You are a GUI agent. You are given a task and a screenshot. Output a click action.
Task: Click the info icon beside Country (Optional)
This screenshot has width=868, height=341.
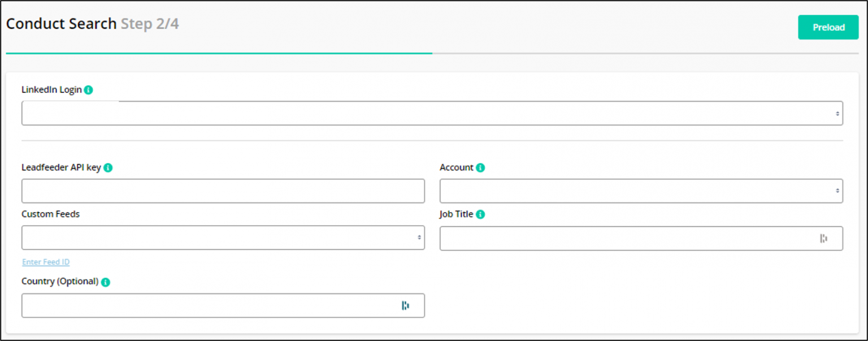point(106,280)
